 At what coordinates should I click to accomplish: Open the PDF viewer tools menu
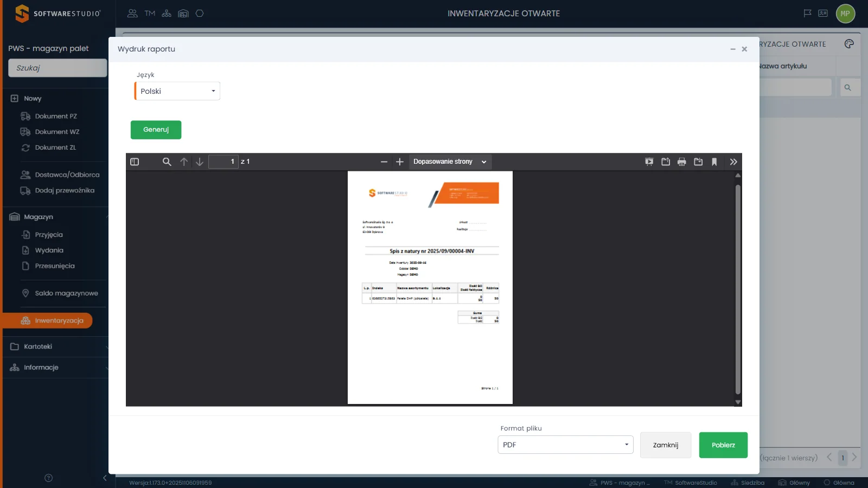(733, 162)
